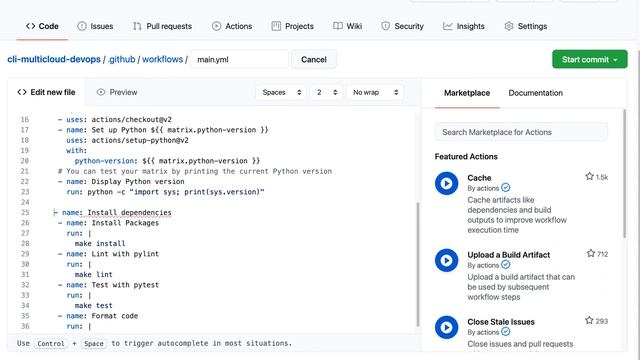Viewport: 640px width, 360px height.
Task: Open the Cache action title
Action: click(x=479, y=178)
